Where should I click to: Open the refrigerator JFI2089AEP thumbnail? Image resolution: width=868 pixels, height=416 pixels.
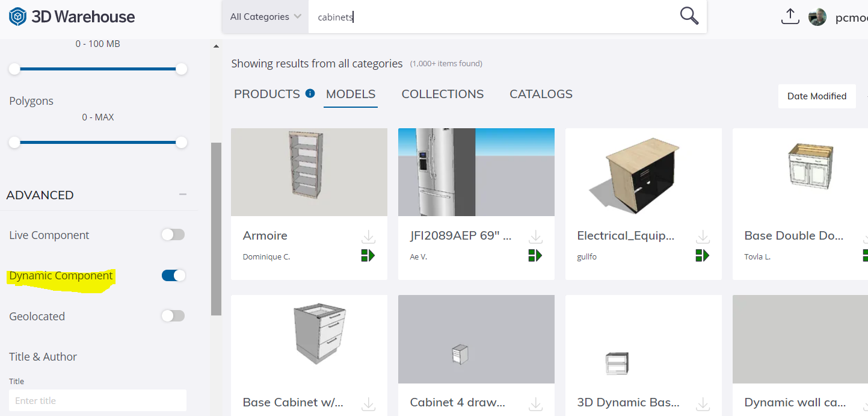[476, 172]
